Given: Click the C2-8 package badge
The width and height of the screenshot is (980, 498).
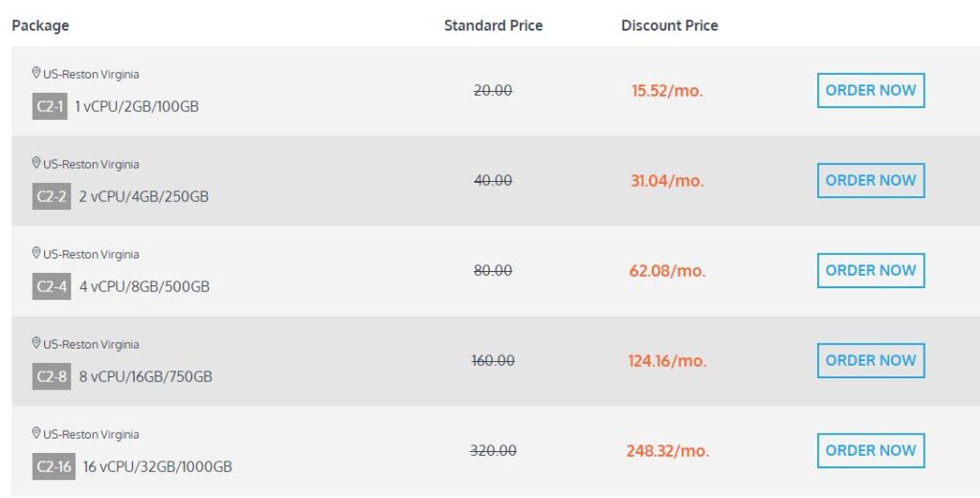Looking at the screenshot, I should click(x=52, y=376).
